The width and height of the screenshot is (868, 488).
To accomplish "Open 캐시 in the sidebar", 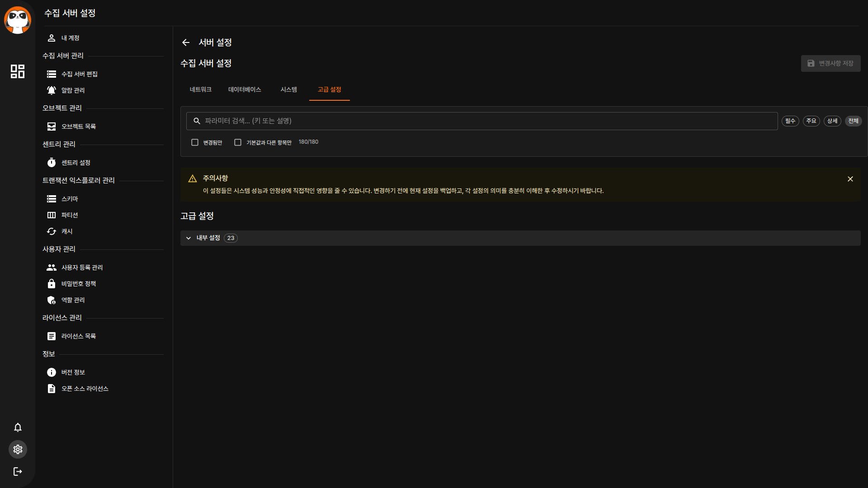I will (67, 231).
